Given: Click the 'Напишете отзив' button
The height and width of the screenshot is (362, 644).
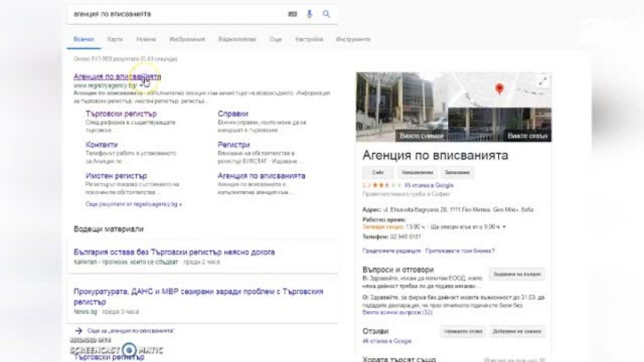Looking at the screenshot, I should [464, 331].
